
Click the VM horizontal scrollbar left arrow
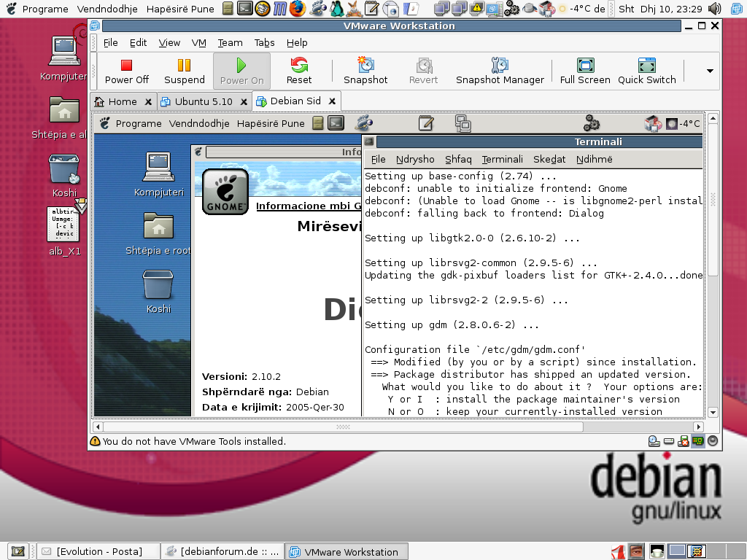click(98, 427)
